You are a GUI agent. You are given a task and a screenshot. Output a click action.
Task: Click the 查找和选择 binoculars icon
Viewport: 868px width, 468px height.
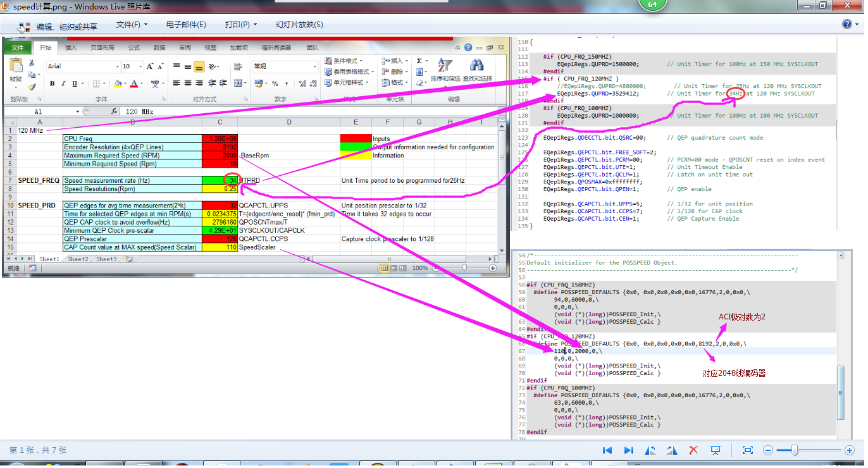[x=477, y=70]
